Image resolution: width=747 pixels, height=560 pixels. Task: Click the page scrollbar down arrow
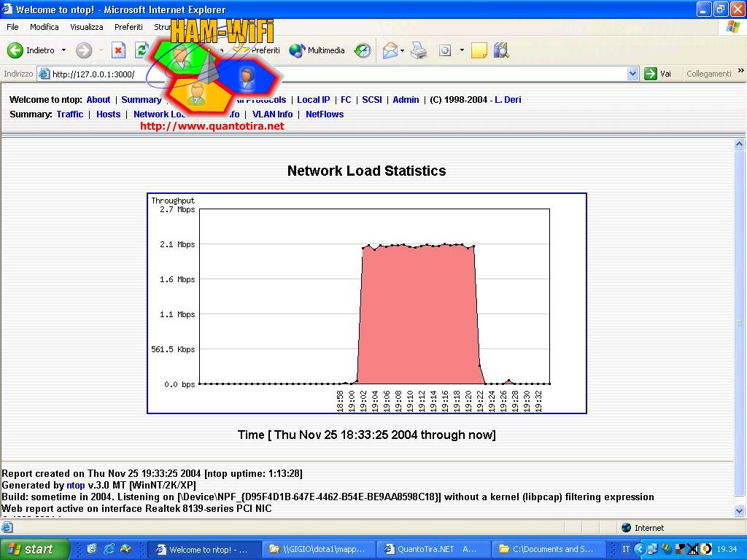739,510
